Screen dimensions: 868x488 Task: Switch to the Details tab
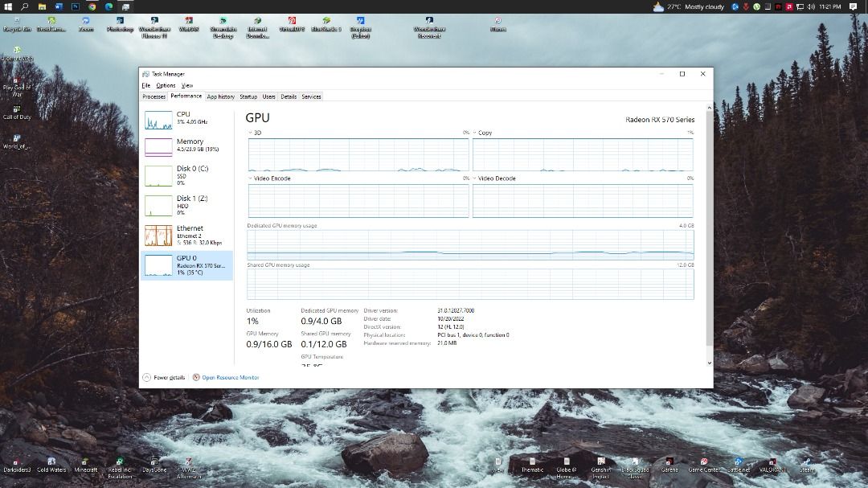point(289,96)
